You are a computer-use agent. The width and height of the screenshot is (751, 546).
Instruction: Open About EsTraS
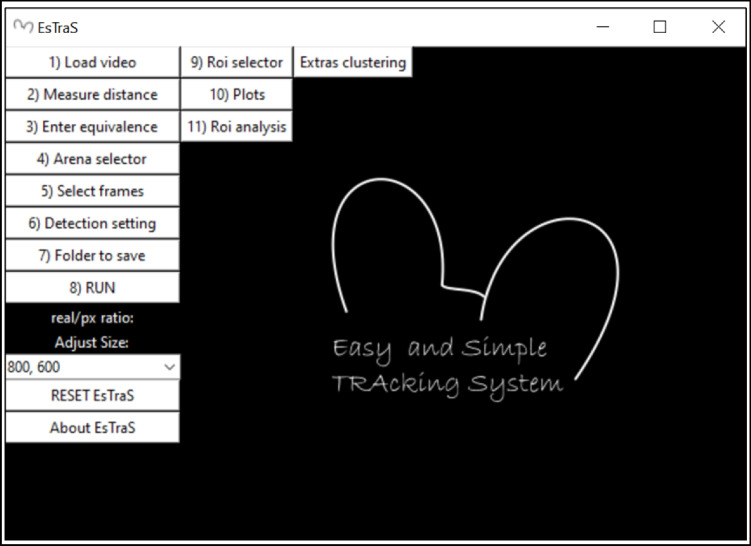click(92, 427)
